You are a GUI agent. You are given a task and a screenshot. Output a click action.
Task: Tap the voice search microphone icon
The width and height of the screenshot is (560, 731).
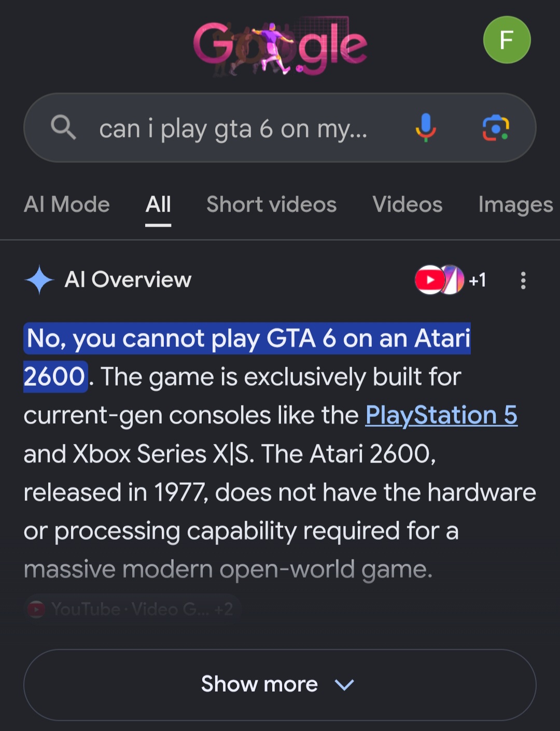426,128
